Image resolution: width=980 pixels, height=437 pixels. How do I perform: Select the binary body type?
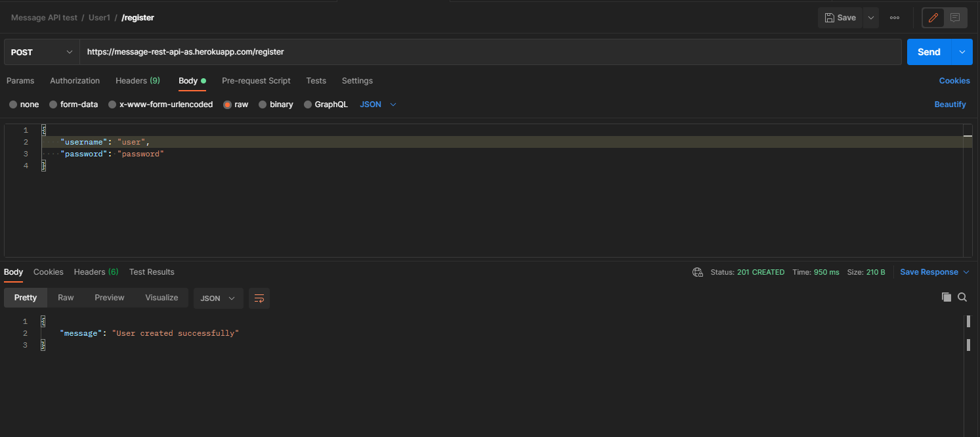tap(276, 104)
